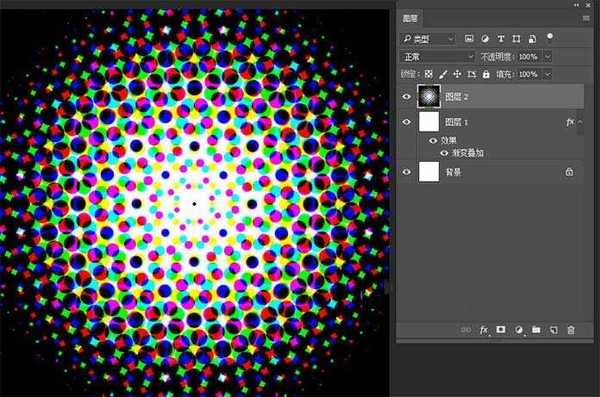Select the 图层 2 layer thumbnail
The image size is (600, 397).
(x=429, y=96)
